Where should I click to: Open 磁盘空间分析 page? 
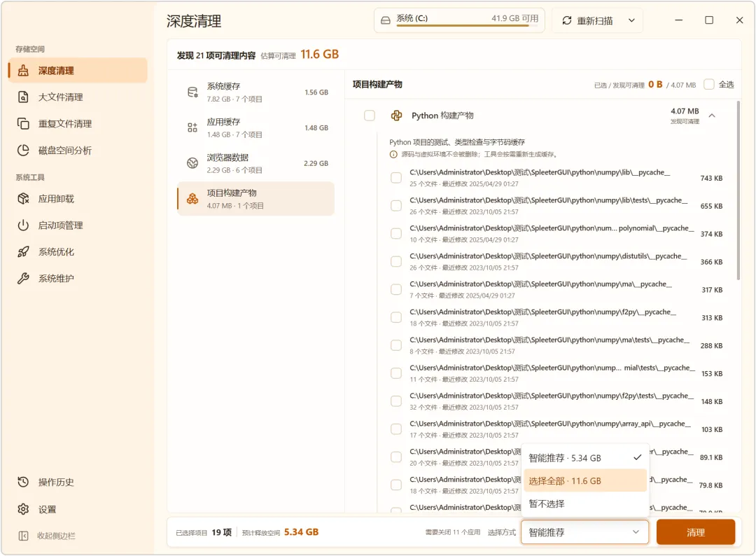pos(78,150)
